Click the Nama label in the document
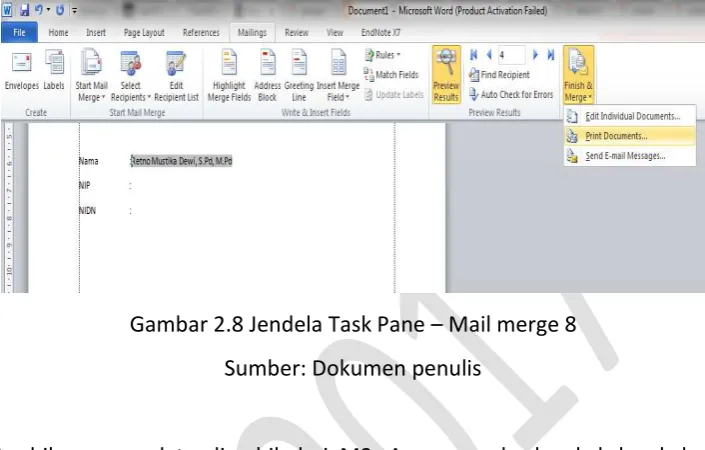Viewport: 705px width, 450px height. click(89, 161)
